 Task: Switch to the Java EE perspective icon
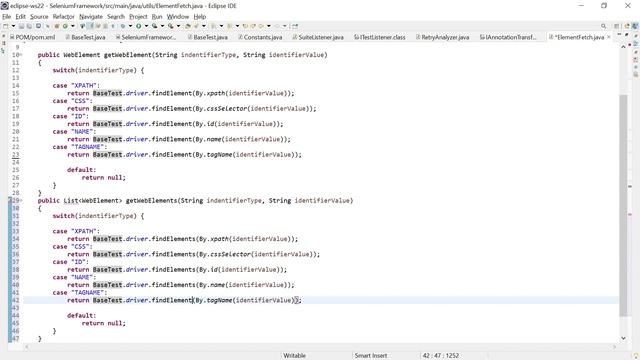click(x=627, y=26)
